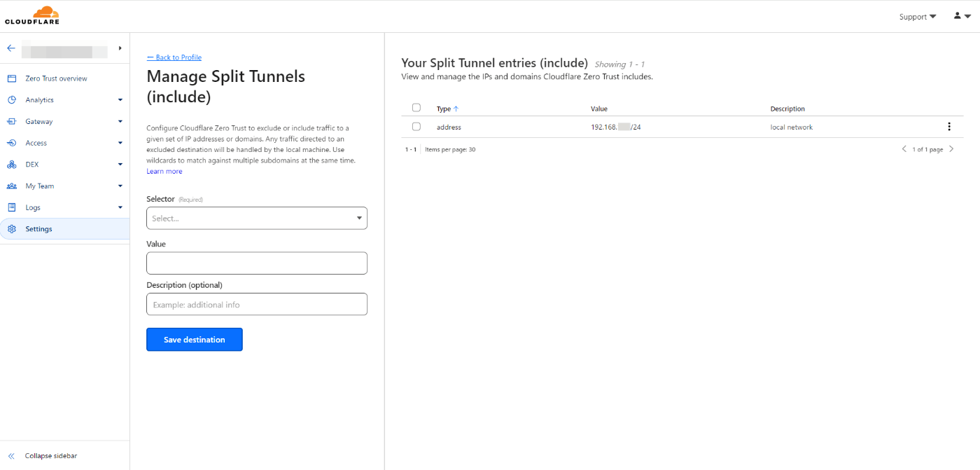Click into the Description input field
Viewport: 980px width, 470px height.
click(257, 304)
